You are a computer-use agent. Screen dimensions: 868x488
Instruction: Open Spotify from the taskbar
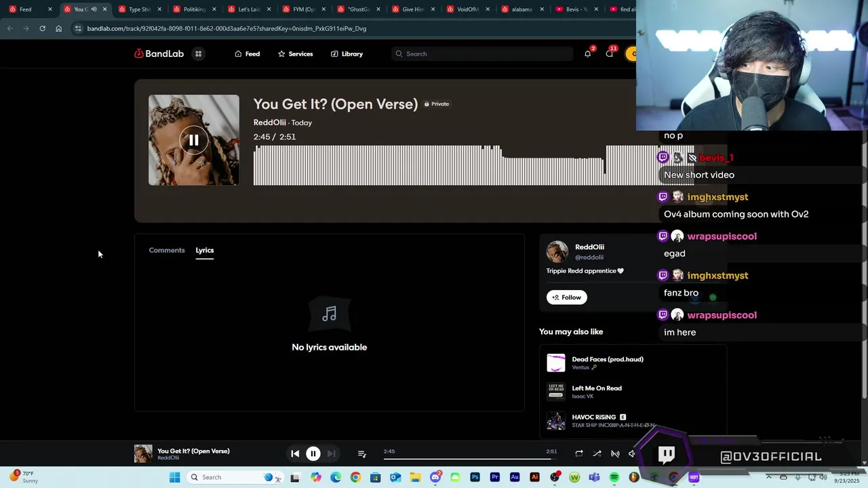coord(614,477)
